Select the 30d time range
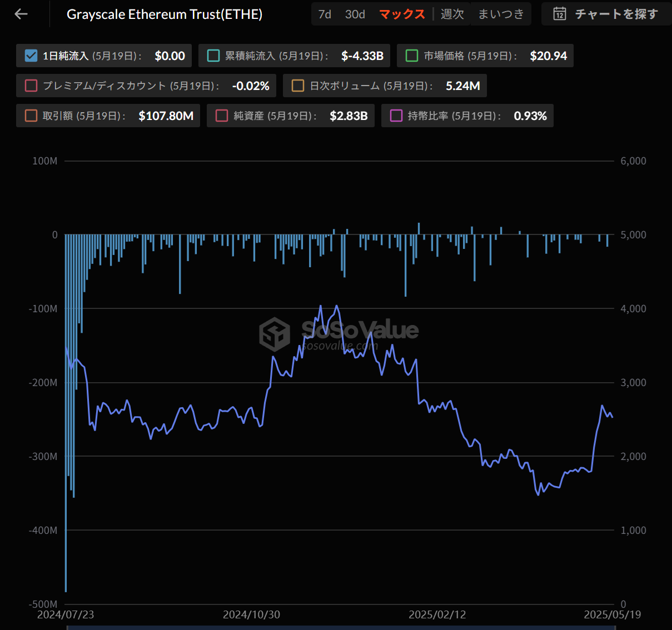 355,14
